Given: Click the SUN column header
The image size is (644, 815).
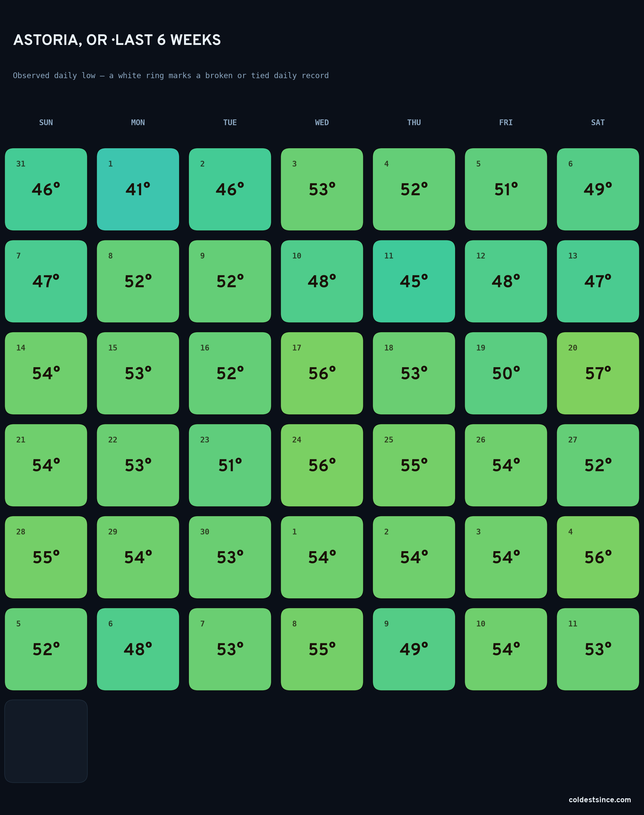Looking at the screenshot, I should [46, 123].
